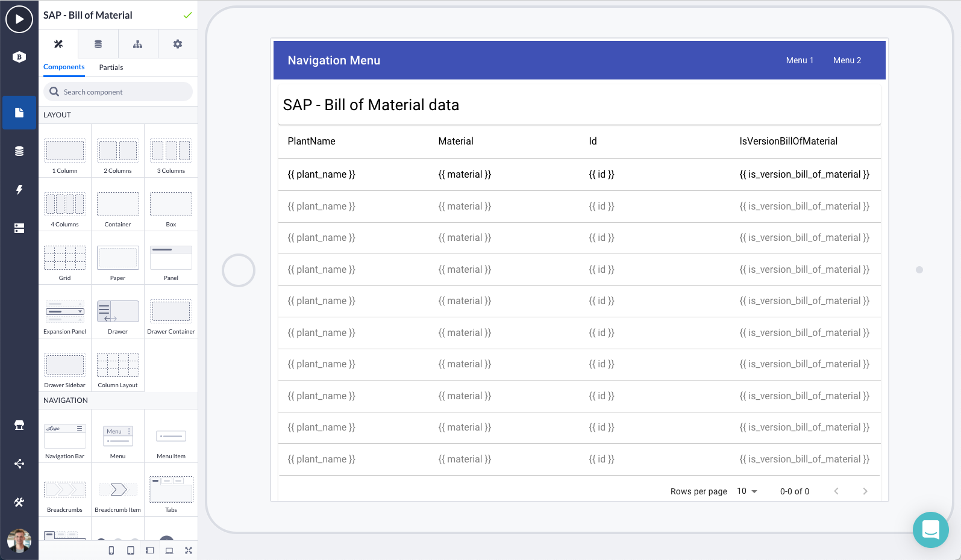Choose the Panel component

(171, 258)
